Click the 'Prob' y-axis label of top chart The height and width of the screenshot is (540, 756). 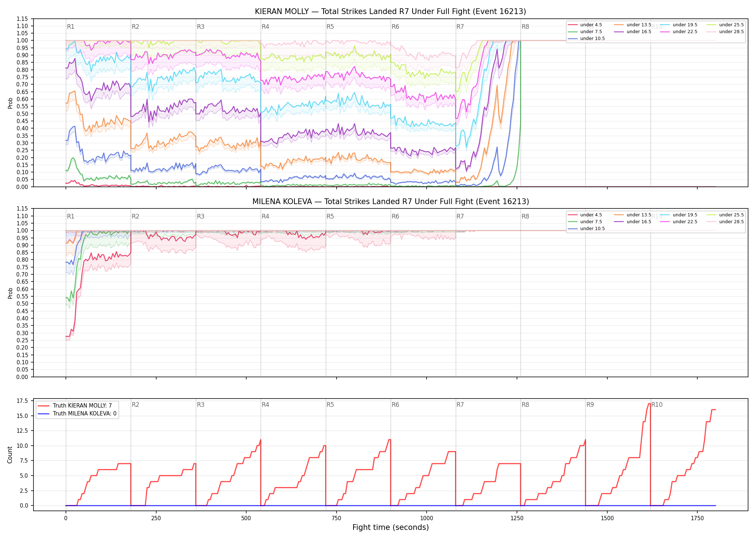pyautogui.click(x=10, y=103)
